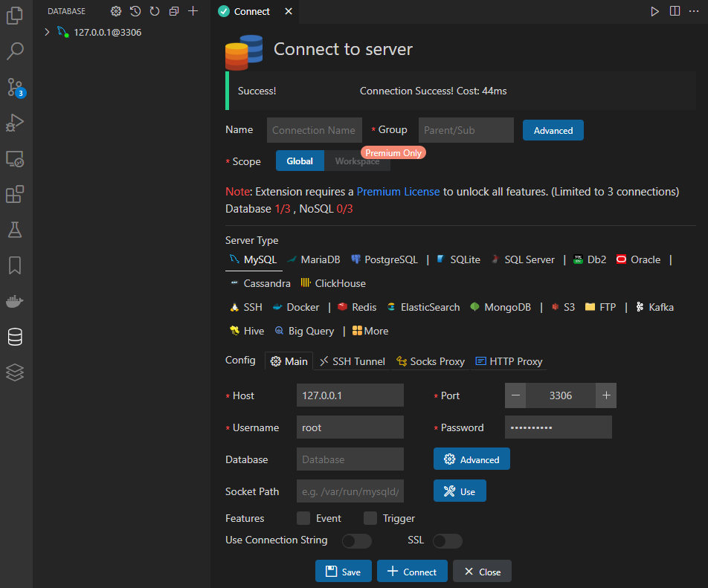Split the editor with the layout icon

click(x=675, y=11)
